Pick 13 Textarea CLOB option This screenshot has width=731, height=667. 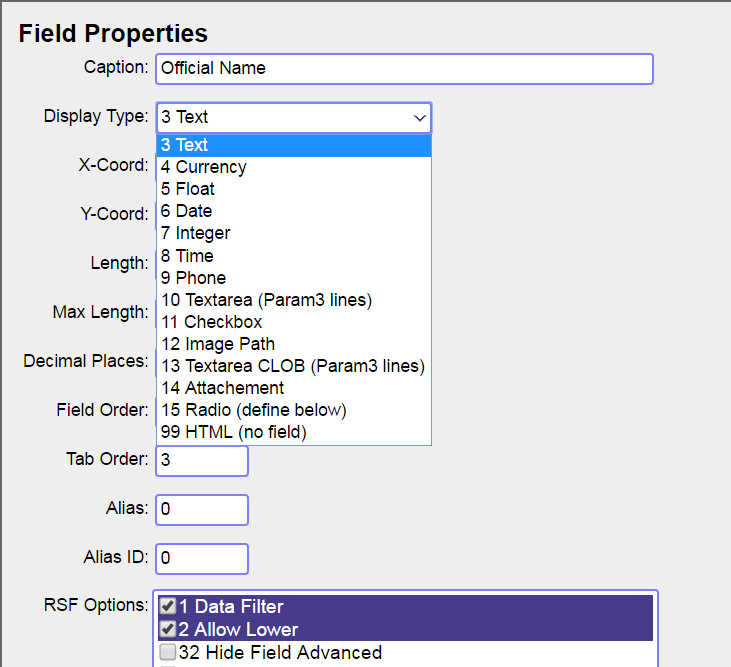point(294,366)
